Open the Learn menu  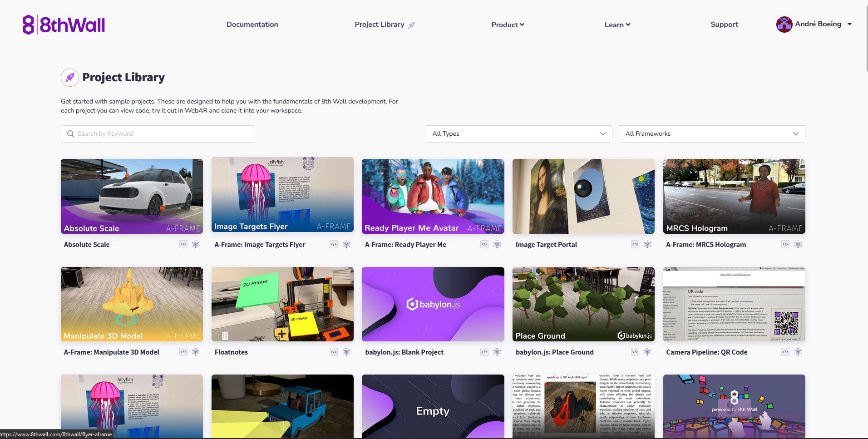[617, 25]
